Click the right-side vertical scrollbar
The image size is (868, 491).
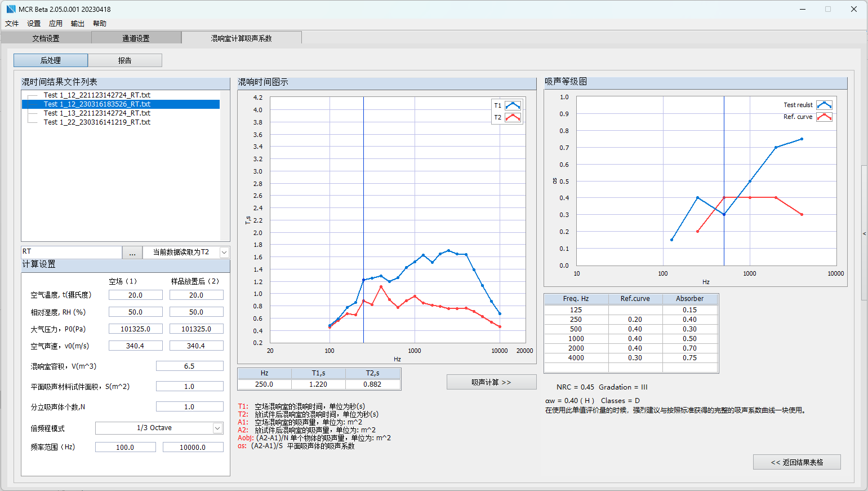click(864, 197)
